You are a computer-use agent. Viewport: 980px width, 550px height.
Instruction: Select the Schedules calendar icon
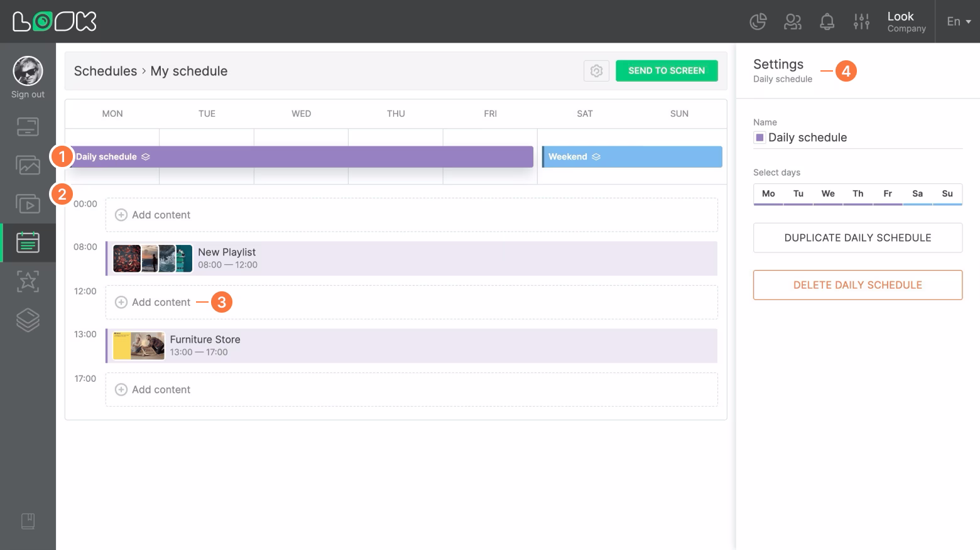click(x=28, y=242)
